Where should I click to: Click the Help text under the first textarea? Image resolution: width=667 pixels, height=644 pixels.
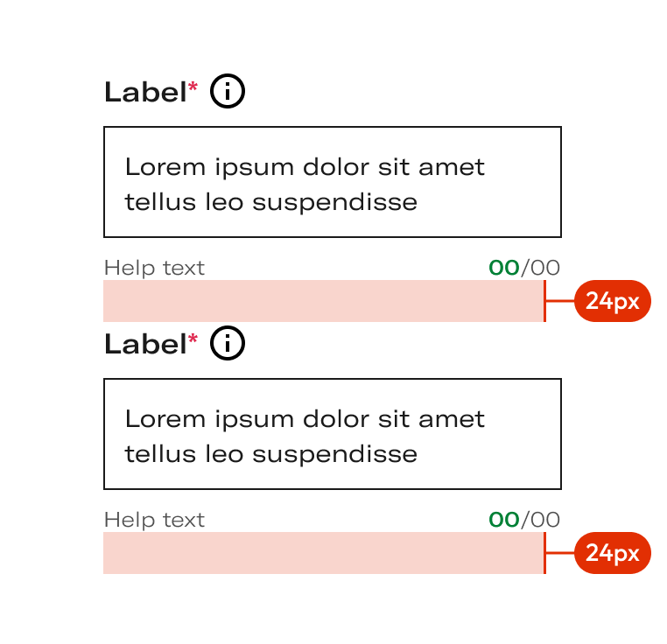(x=154, y=268)
